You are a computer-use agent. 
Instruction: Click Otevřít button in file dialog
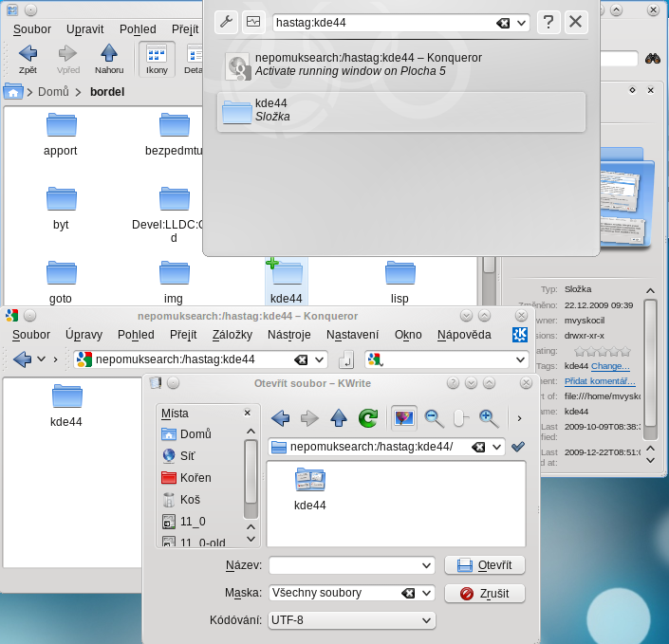[485, 565]
